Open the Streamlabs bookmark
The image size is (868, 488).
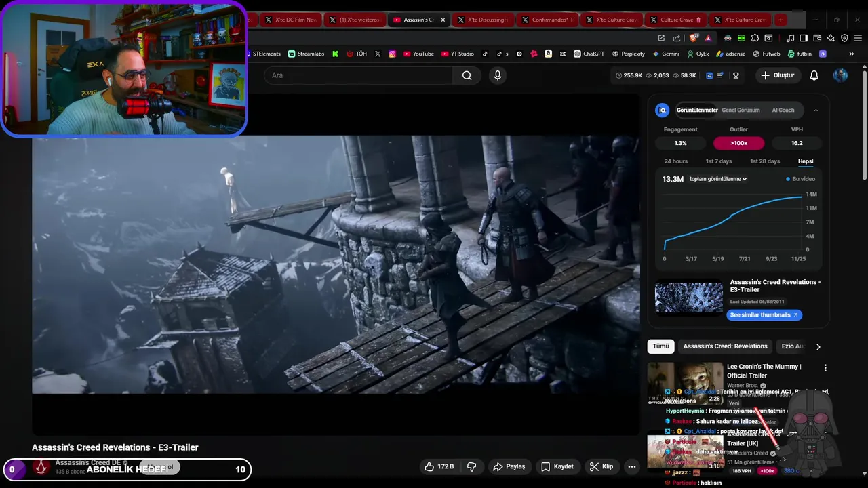click(x=307, y=54)
